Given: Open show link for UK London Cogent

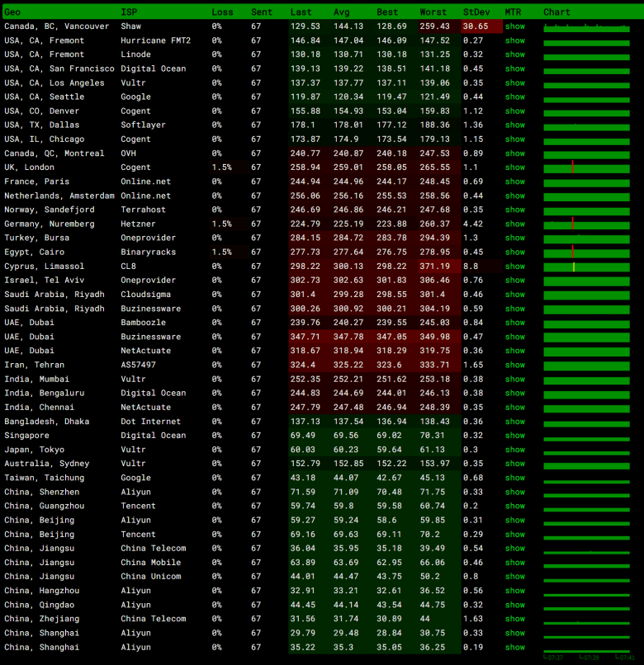Looking at the screenshot, I should [x=514, y=167].
